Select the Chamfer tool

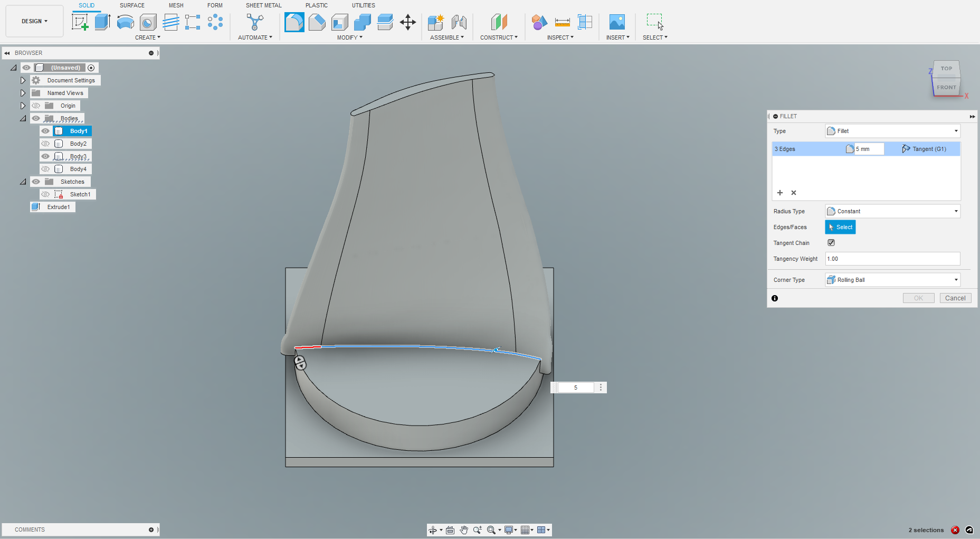[317, 22]
